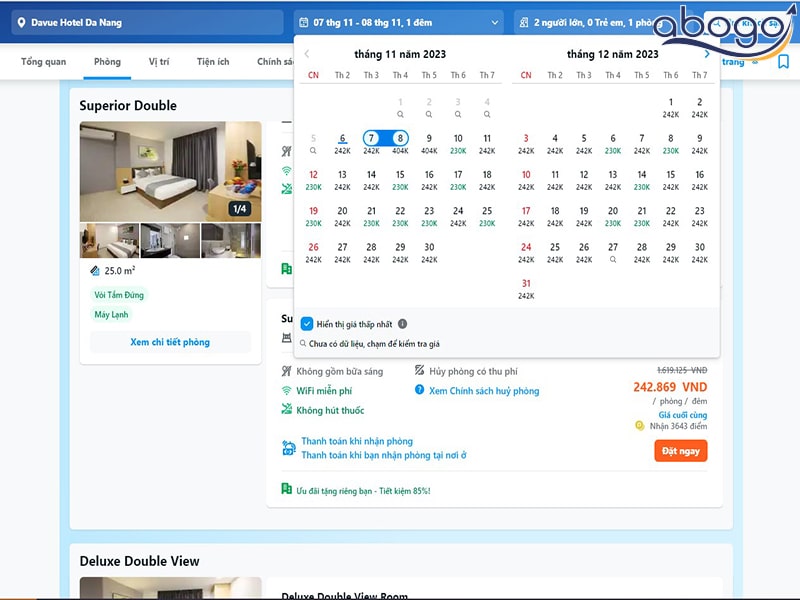Open Xem chi tiết phòng link
The image size is (800, 600).
click(x=170, y=342)
